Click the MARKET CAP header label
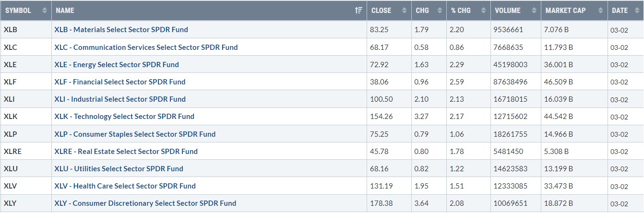Viewport: 644px width, 213px height. 566,11
